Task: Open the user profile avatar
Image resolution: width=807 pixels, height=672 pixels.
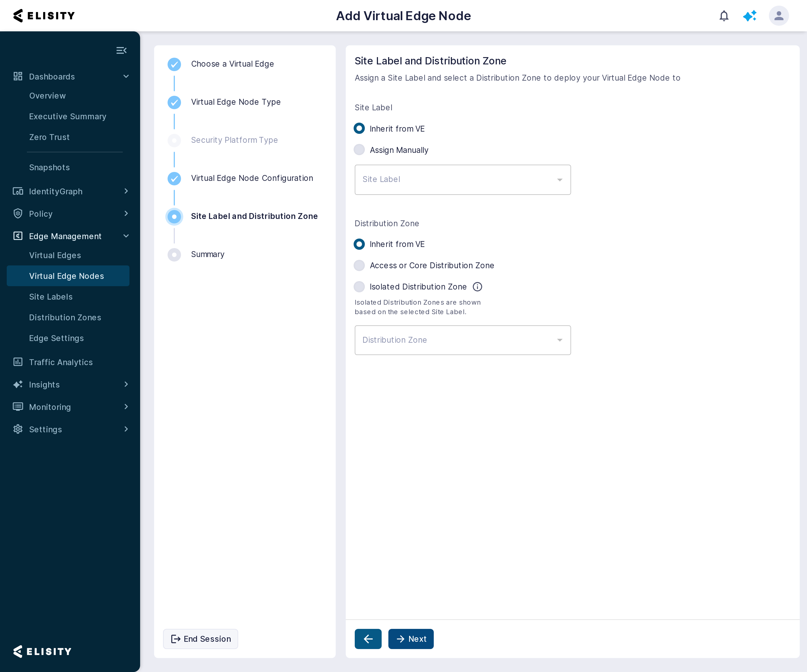Action: coord(779,16)
